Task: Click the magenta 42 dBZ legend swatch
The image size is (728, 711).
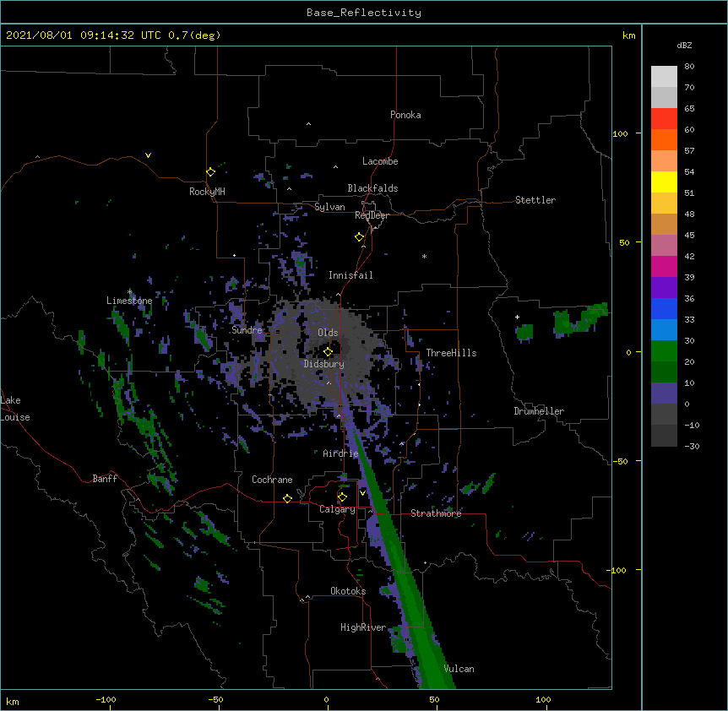Action: coord(664,266)
